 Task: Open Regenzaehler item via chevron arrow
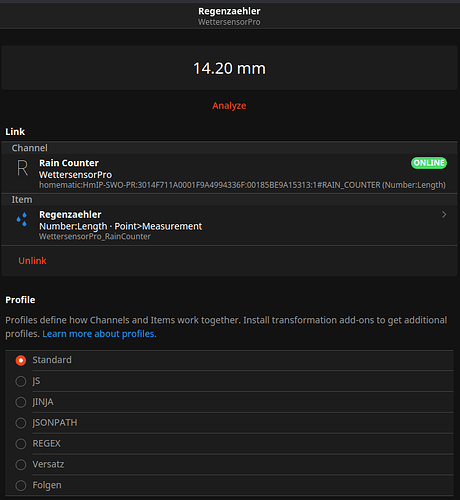point(444,215)
